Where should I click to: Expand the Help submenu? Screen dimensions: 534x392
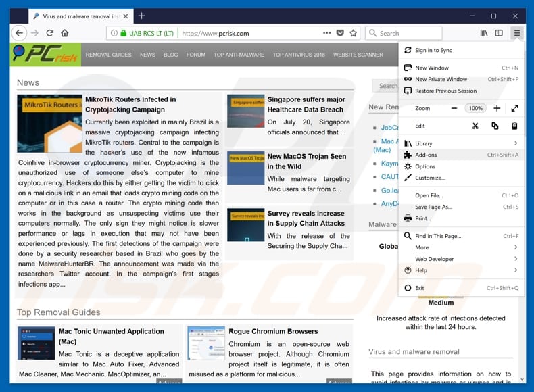coord(461,270)
